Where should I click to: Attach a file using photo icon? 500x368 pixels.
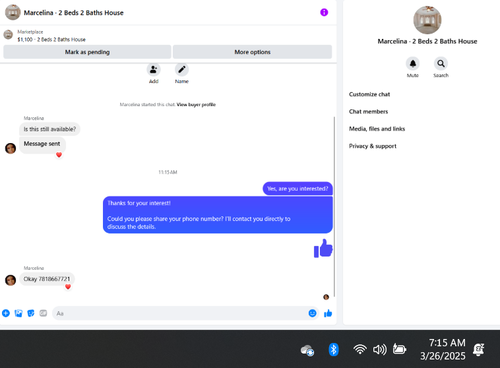[x=18, y=313]
